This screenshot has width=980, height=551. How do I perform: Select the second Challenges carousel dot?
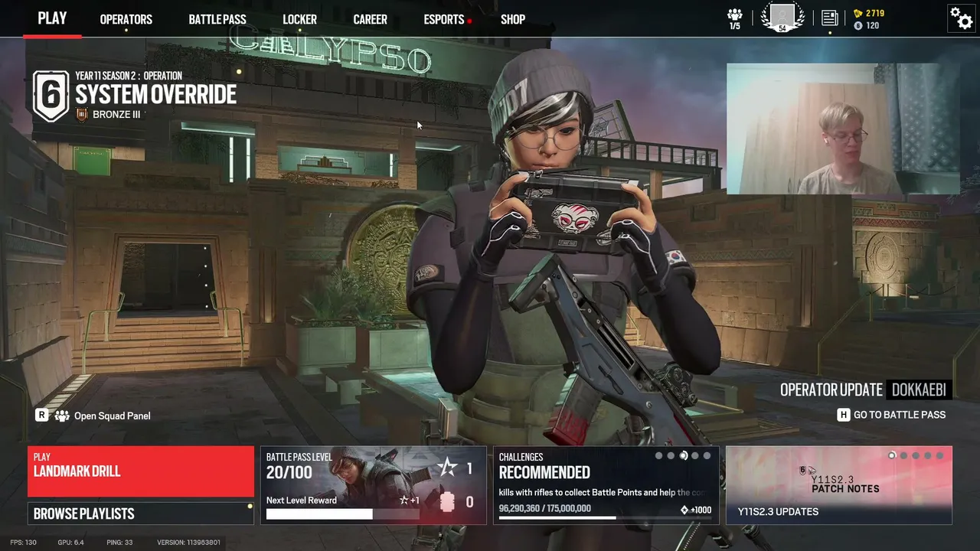point(671,456)
